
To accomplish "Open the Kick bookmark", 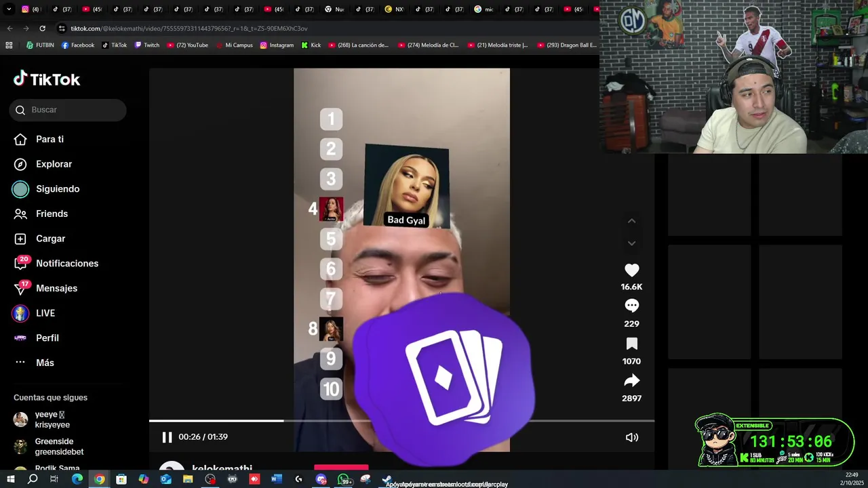I will pos(311,45).
